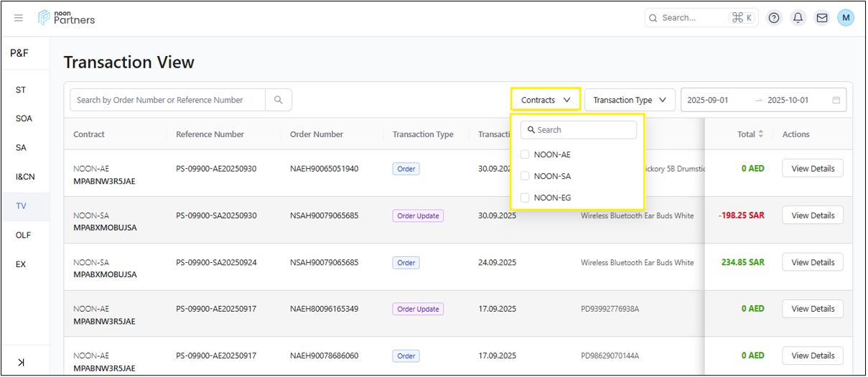Click the noon Partners logo
This screenshot has height=377, width=868.
tap(67, 18)
